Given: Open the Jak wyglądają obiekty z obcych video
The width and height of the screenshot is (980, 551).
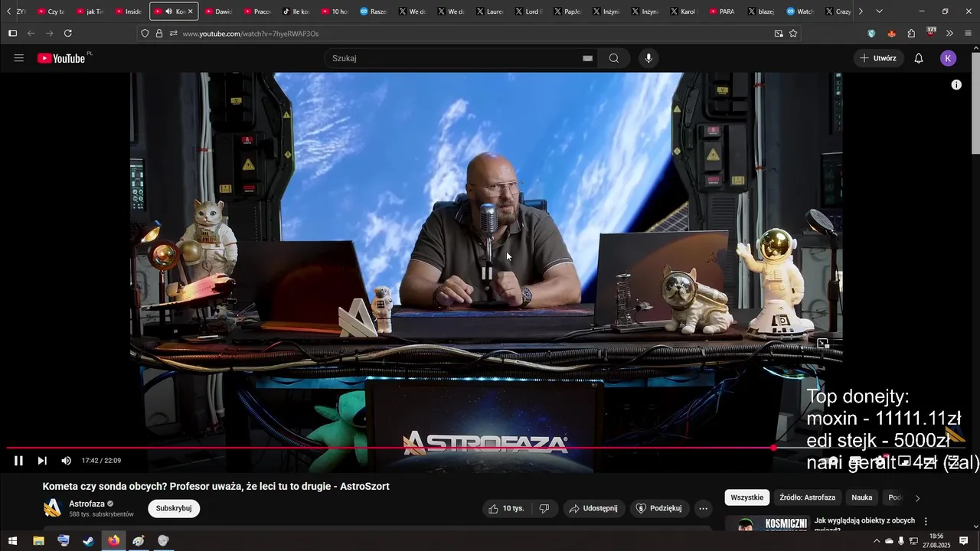Looking at the screenshot, I should (x=864, y=523).
